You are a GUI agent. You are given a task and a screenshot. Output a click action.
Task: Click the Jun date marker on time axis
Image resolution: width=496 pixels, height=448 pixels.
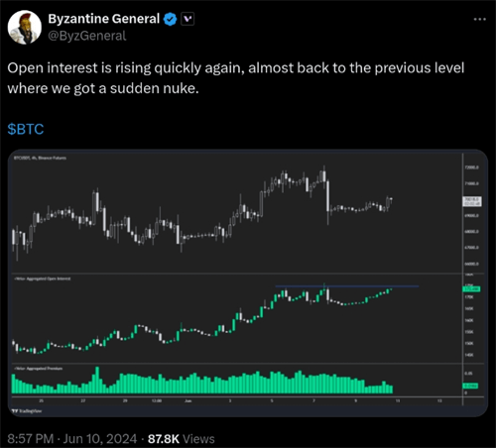(x=187, y=400)
